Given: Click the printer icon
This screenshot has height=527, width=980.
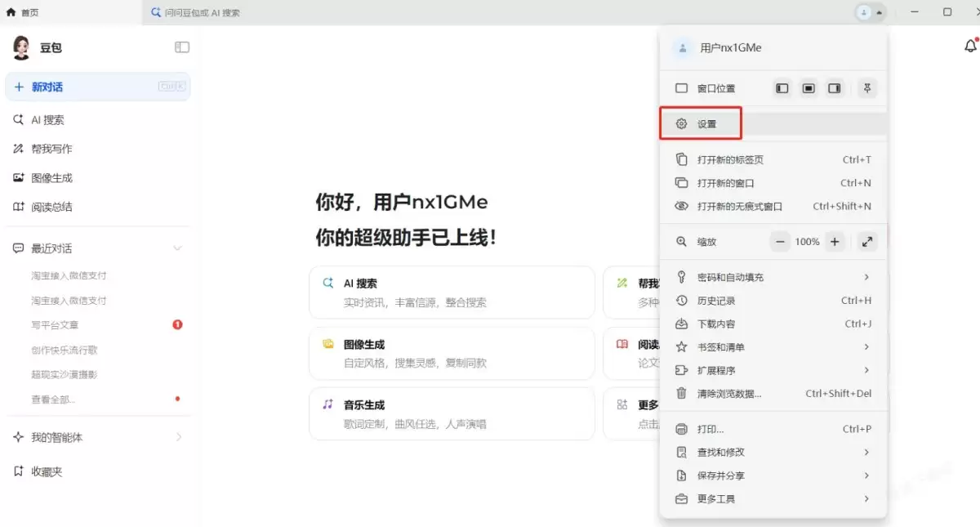Looking at the screenshot, I should [681, 429].
